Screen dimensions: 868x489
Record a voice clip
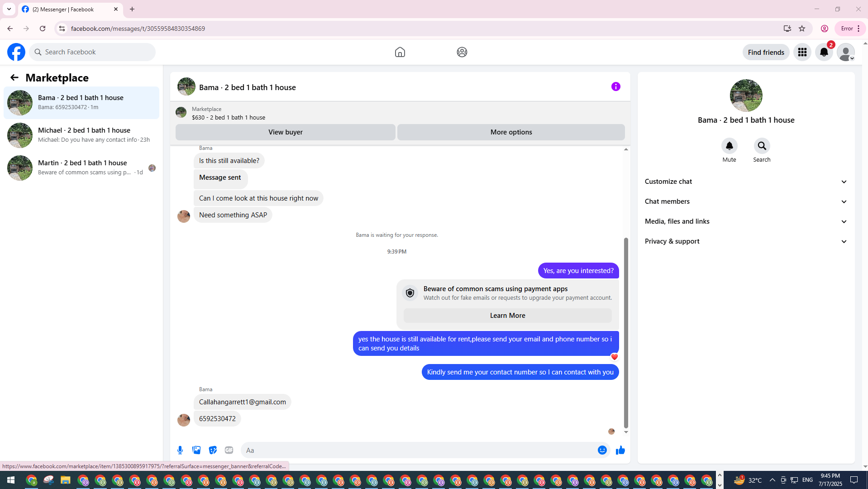point(180,450)
